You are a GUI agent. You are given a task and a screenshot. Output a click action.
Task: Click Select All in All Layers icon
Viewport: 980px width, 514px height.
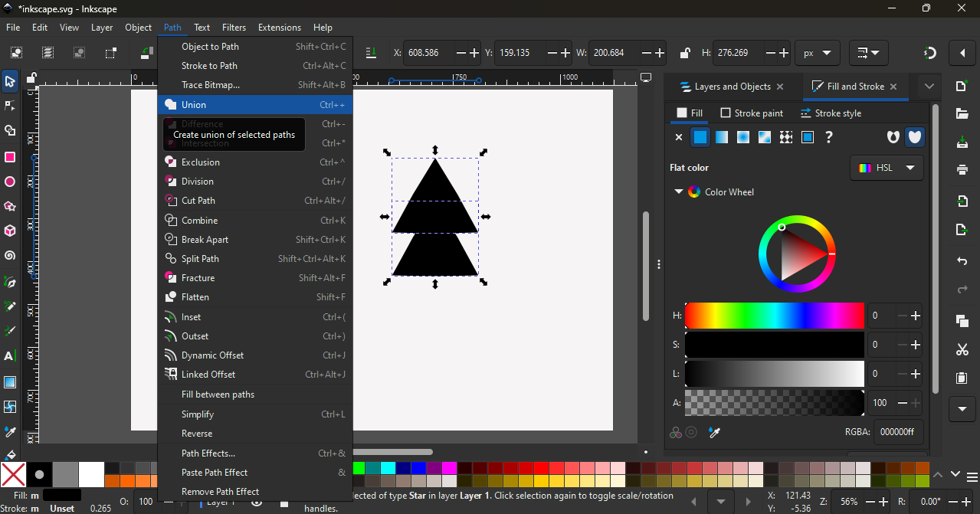pos(48,53)
